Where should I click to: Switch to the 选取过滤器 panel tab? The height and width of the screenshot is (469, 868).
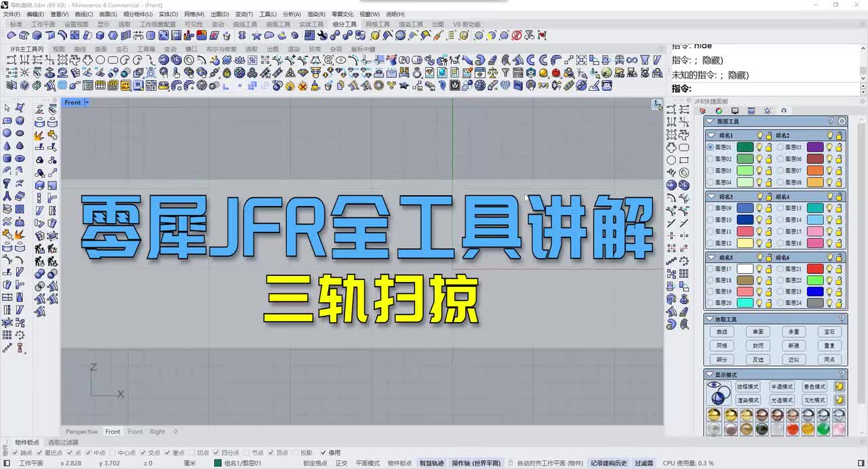63,443
